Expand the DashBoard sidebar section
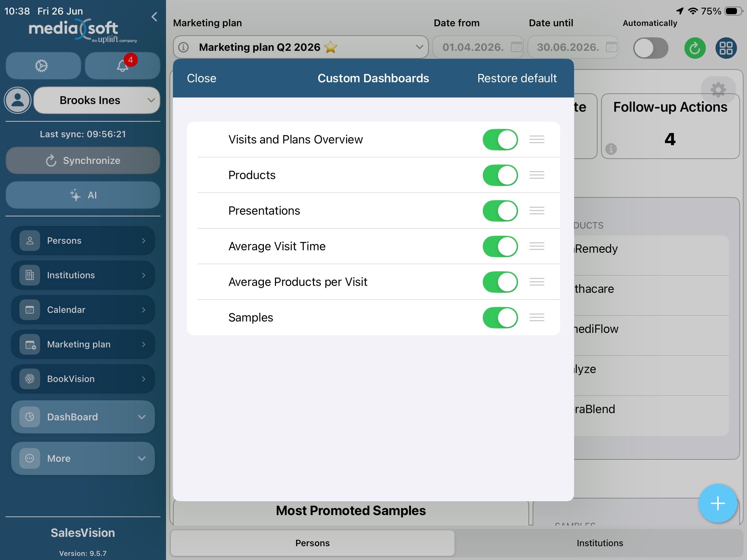The height and width of the screenshot is (560, 747). pyautogui.click(x=83, y=417)
